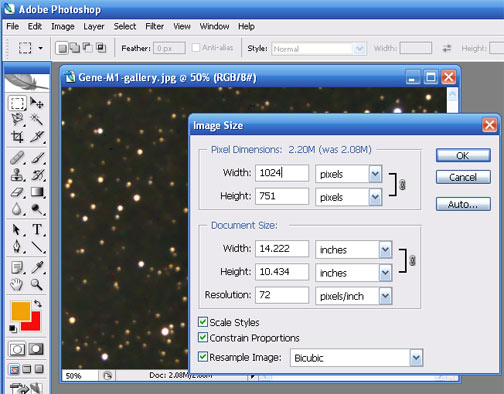Image resolution: width=504 pixels, height=394 pixels.
Task: Select the Pen tool
Action: click(17, 247)
